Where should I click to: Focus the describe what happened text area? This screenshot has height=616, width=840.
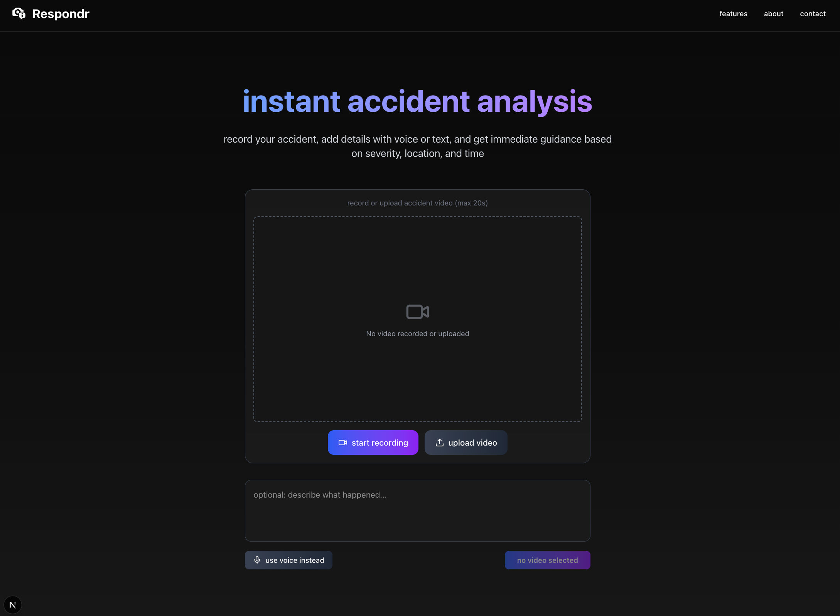click(x=417, y=510)
